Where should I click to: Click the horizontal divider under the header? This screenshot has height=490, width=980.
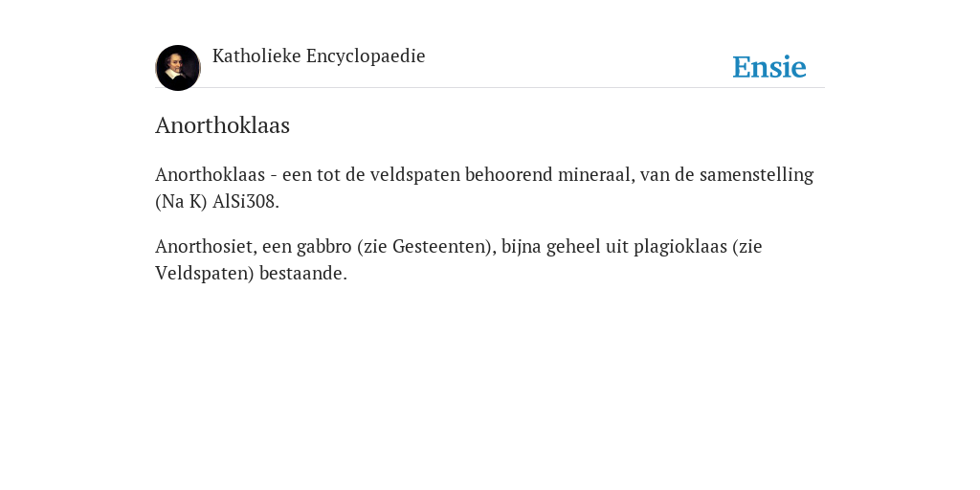(490, 87)
